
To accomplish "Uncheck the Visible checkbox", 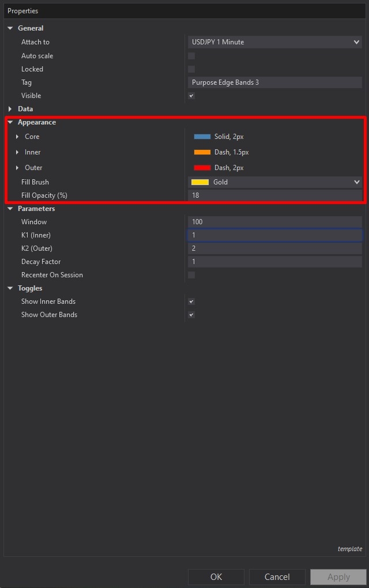I will [x=191, y=96].
